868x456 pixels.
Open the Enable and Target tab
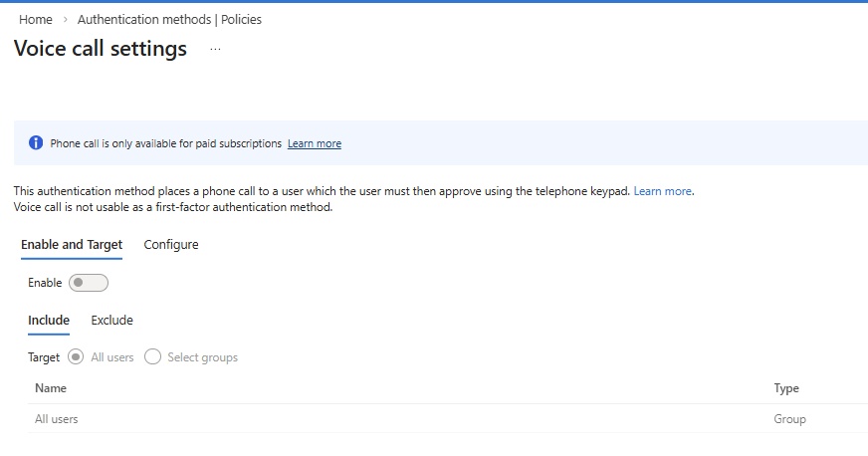(72, 245)
